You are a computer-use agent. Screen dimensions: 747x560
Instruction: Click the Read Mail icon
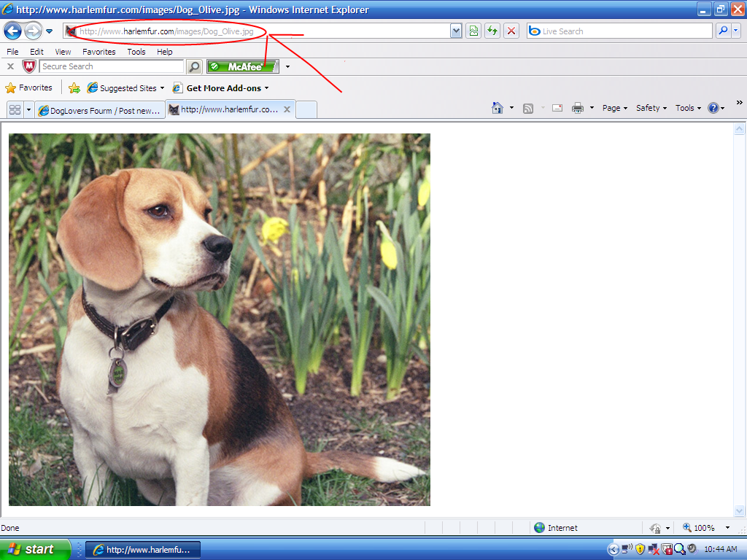(557, 107)
